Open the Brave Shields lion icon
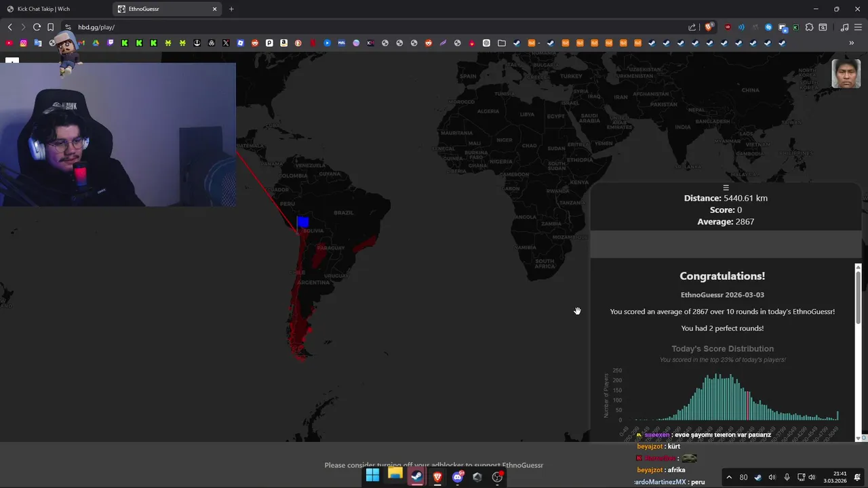This screenshot has width=868, height=488. click(709, 27)
